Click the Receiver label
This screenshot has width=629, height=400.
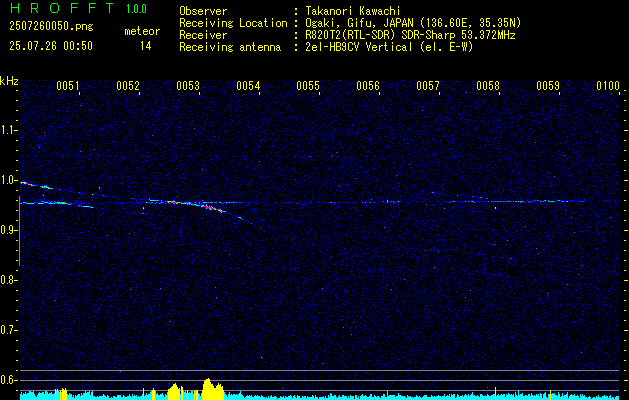[x=203, y=35]
